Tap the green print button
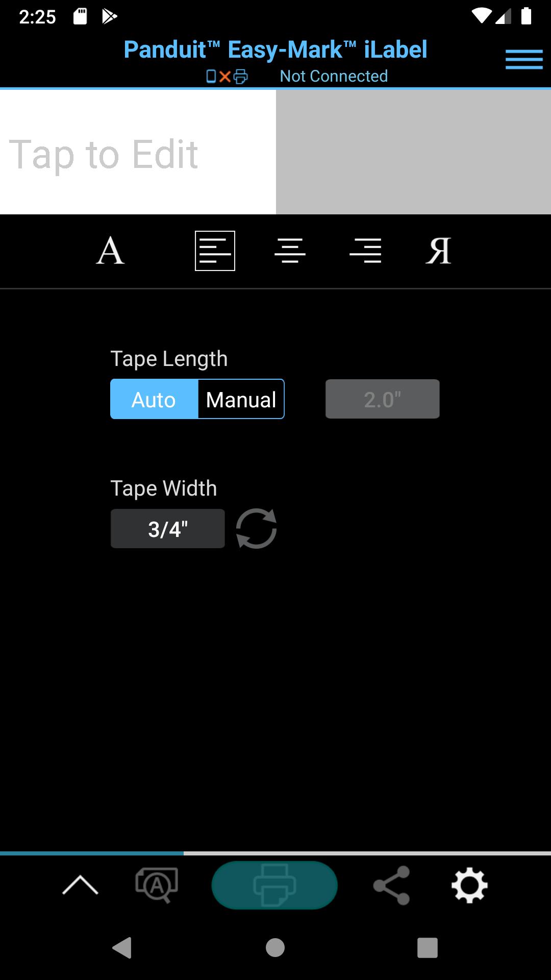 [274, 885]
